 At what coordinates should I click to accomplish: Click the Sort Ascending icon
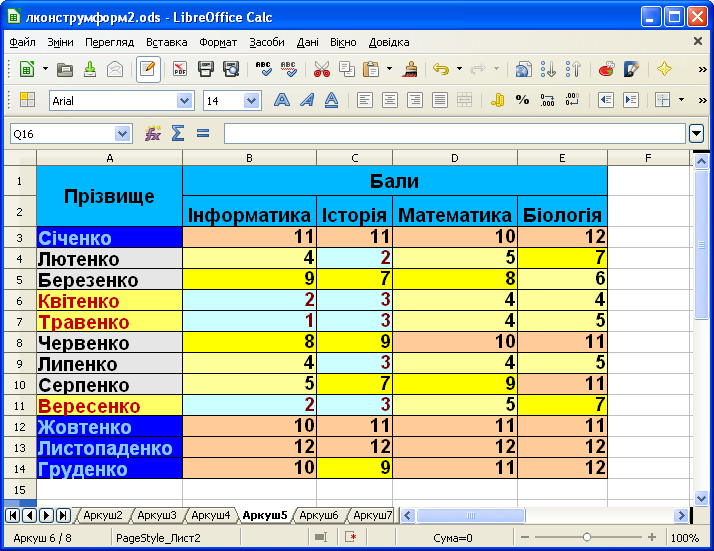548,69
